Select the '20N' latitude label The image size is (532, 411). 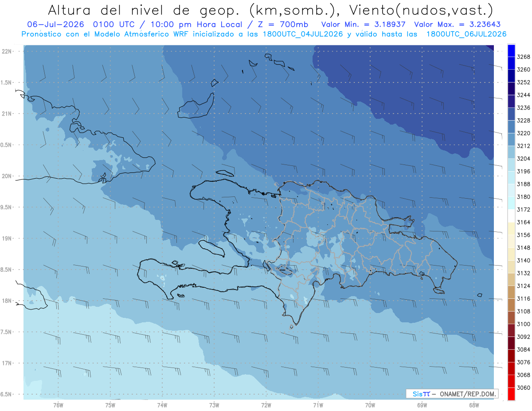[7, 176]
